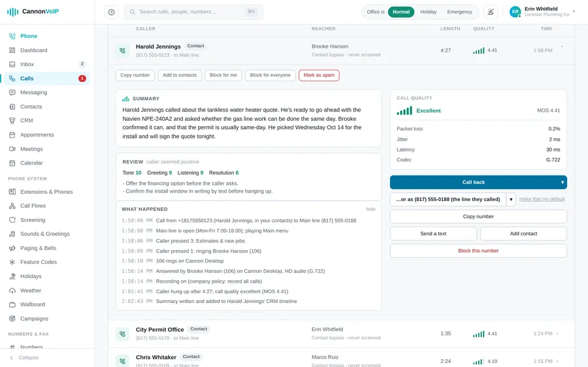588x367 pixels.
Task: Toggle the theme icon in top bar
Action: click(491, 12)
